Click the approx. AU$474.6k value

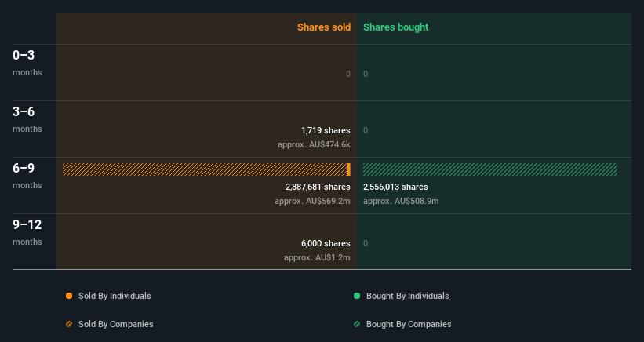pos(314,144)
